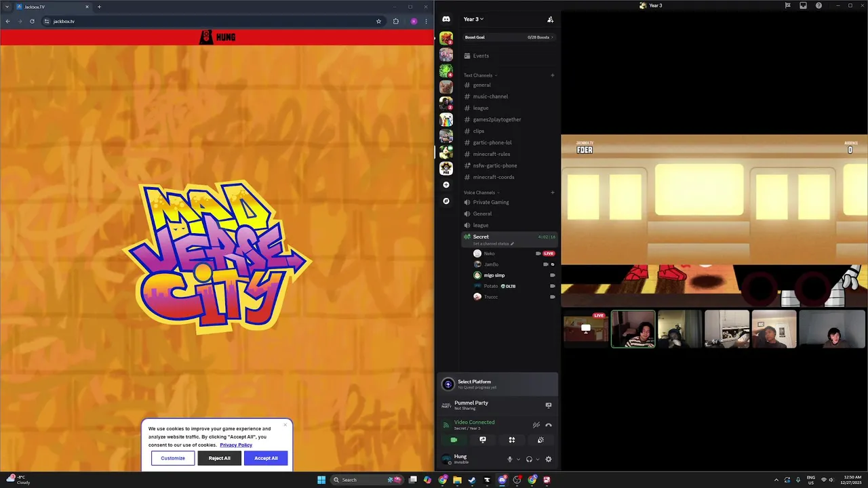
Task: Disconnect from voice call icon
Action: click(549, 425)
